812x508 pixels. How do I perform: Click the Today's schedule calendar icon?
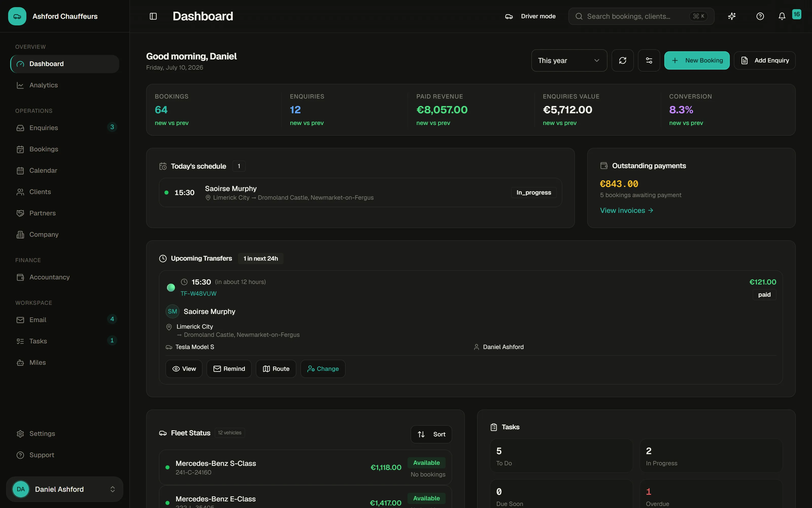(163, 166)
